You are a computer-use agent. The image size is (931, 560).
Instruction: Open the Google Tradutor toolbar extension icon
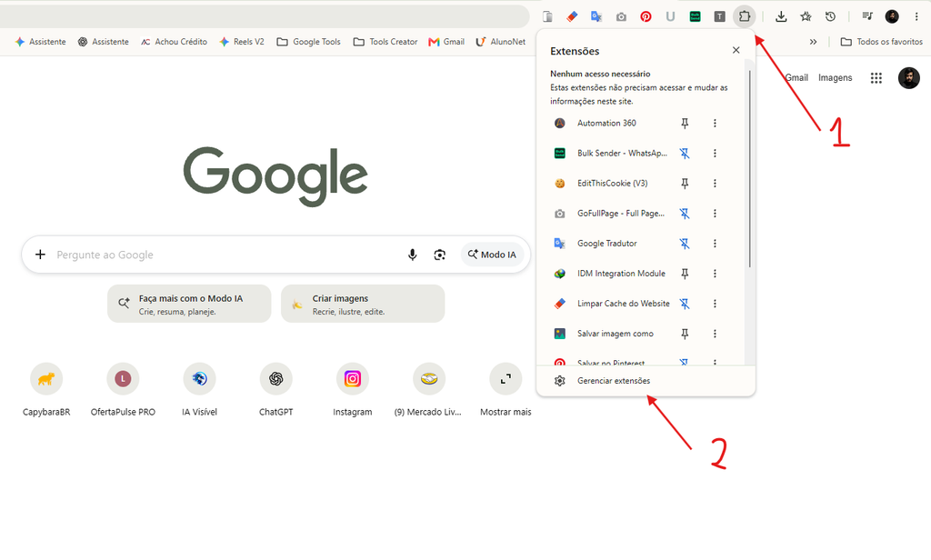[x=596, y=16]
